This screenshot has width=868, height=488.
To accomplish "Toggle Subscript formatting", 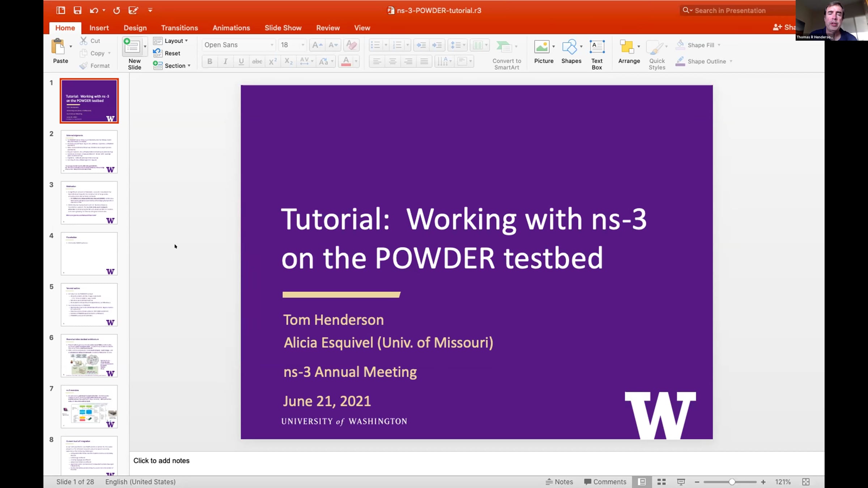I will (x=289, y=61).
